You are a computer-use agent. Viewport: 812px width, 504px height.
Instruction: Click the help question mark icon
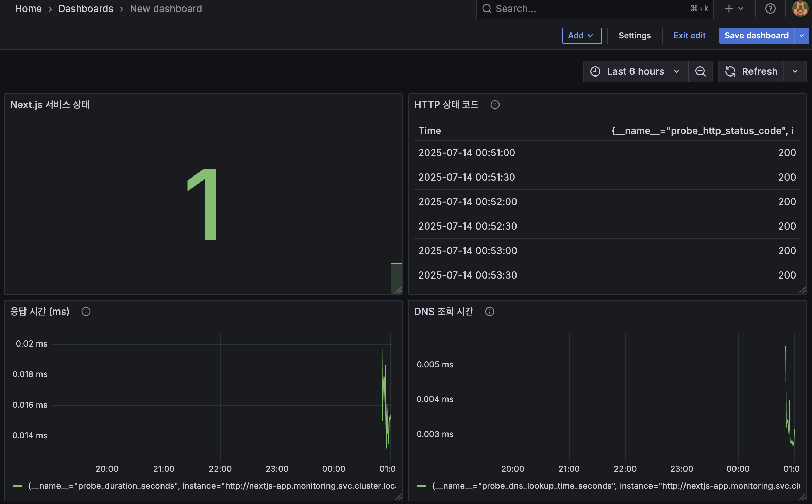tap(770, 9)
